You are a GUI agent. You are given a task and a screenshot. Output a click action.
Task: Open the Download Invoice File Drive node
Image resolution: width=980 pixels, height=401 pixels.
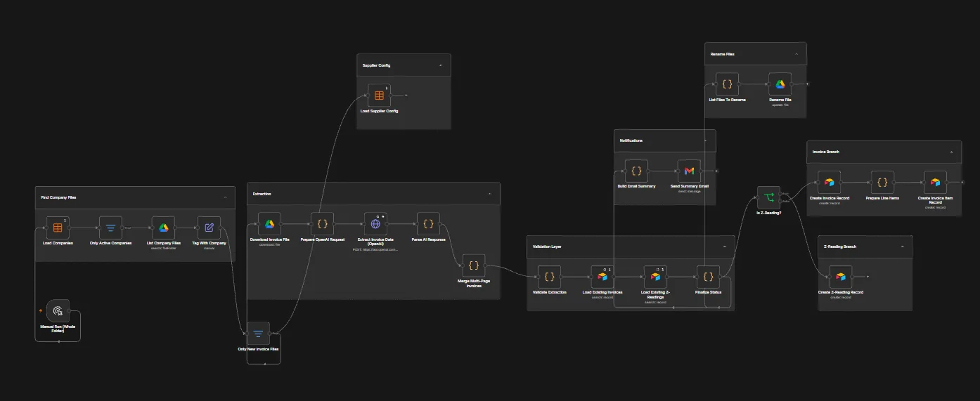(x=269, y=224)
